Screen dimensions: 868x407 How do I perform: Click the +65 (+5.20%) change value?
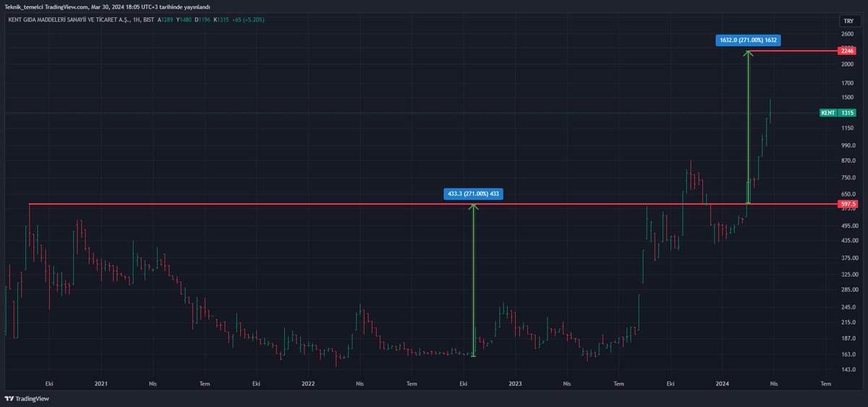click(x=248, y=20)
